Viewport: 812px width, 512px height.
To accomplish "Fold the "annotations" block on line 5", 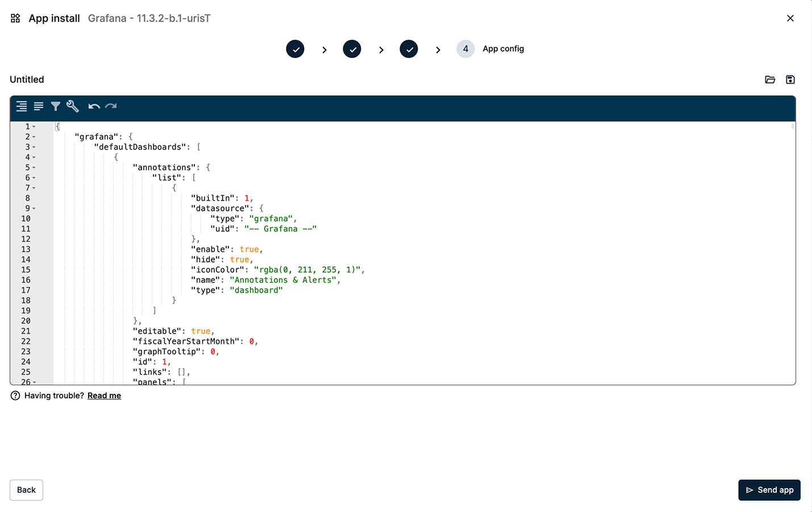I will pos(34,168).
